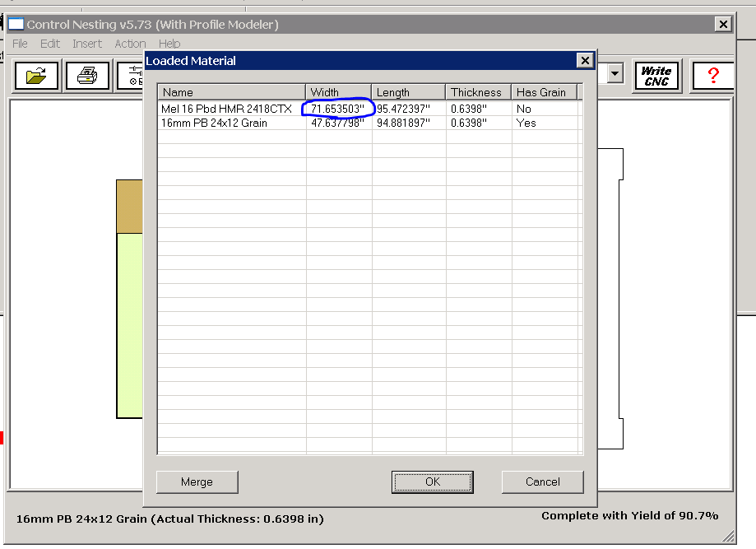
Task: Open the toolbar dropdown arrow
Action: [615, 75]
